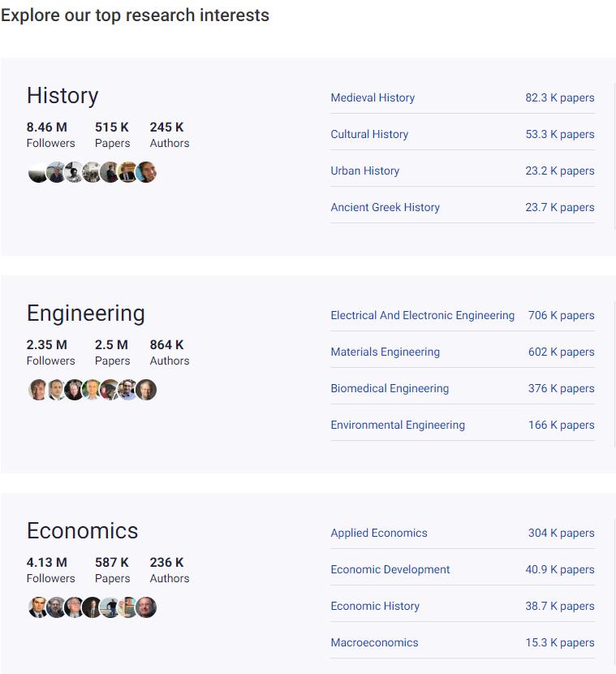
Task: Open the Medieval History topic link
Action: (373, 97)
